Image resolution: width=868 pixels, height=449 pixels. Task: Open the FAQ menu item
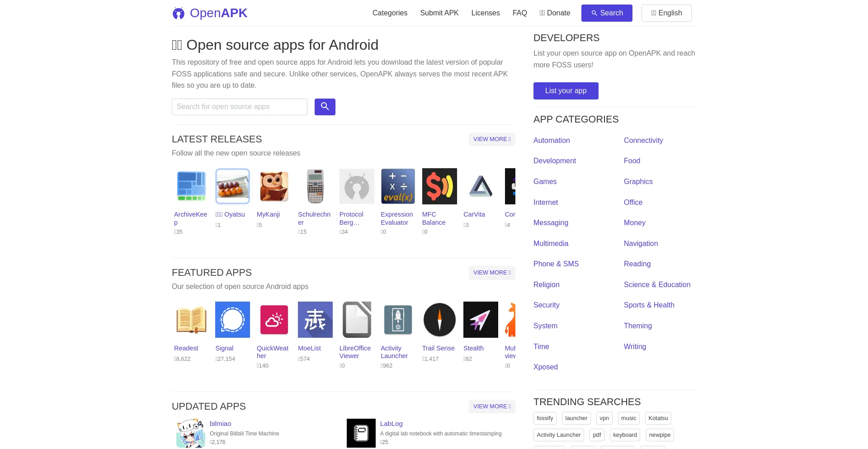pyautogui.click(x=520, y=13)
